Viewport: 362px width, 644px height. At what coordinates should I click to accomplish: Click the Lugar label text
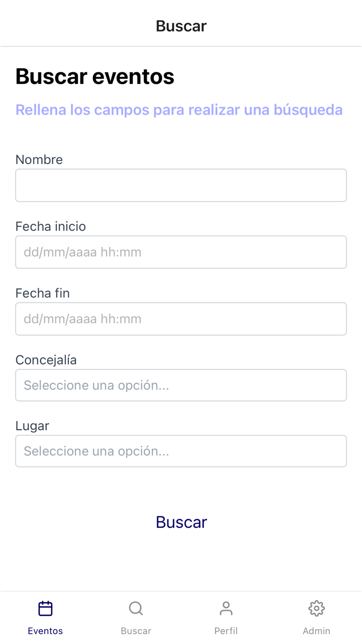[x=32, y=426]
